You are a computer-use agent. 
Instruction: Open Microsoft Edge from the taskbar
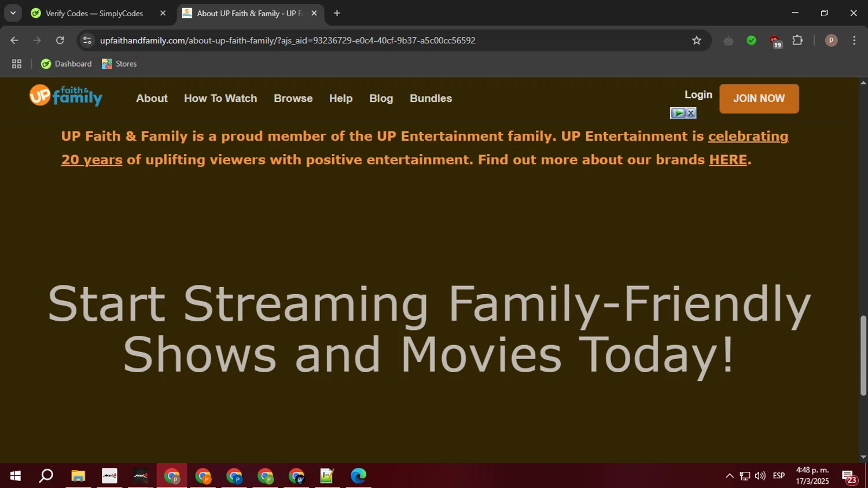click(x=358, y=476)
